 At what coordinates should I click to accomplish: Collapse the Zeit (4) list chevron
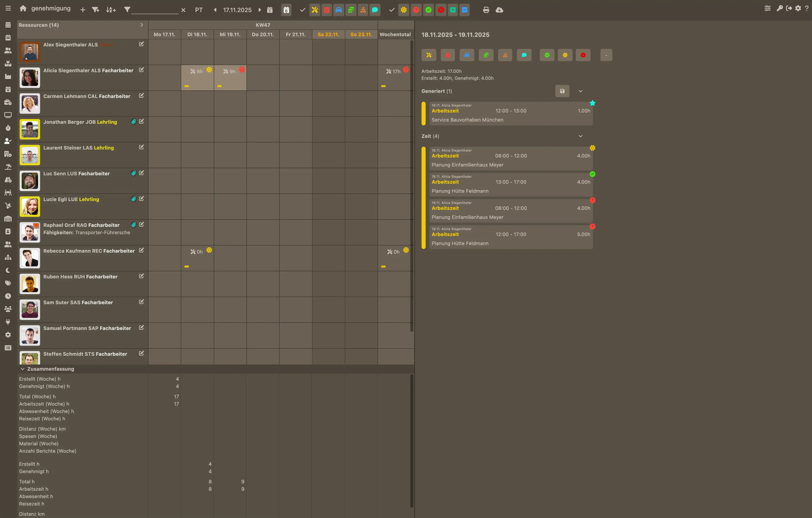[x=580, y=136]
